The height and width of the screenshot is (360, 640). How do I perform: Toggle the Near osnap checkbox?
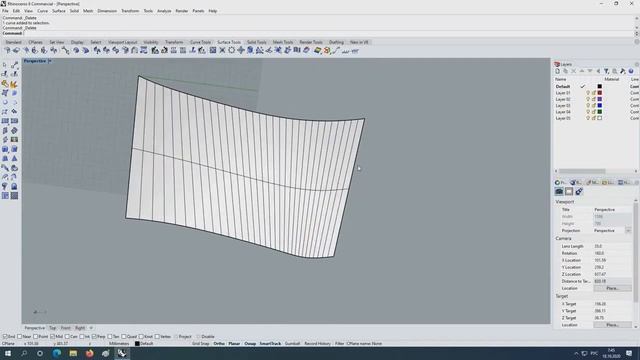click(x=19, y=337)
